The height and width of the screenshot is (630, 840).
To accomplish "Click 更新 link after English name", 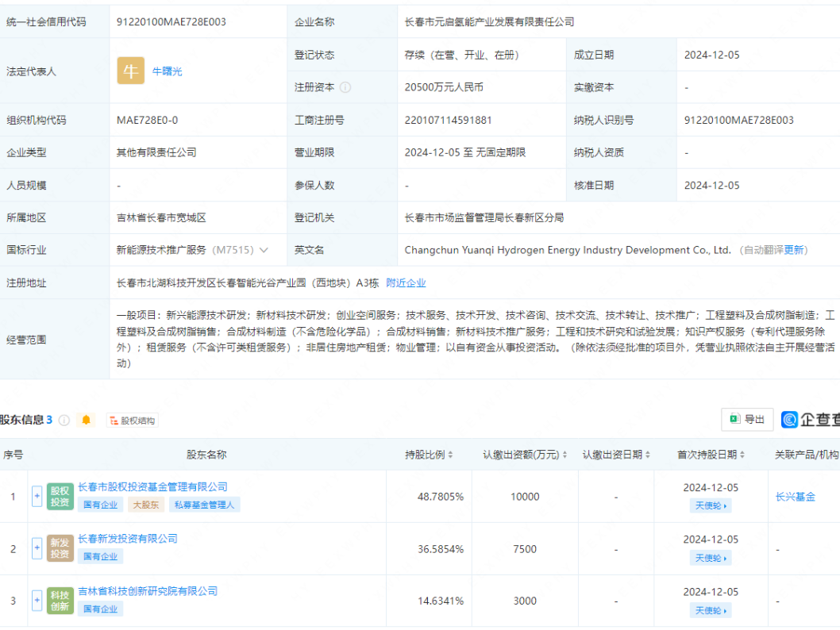I will 794,250.
